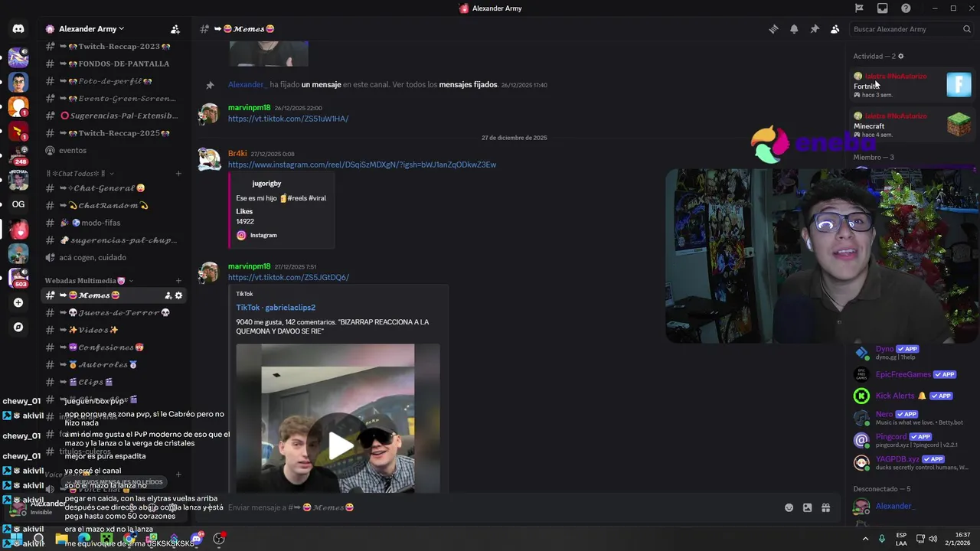
Task: Open the Twitch-Reccap-2023 channel
Action: [x=113, y=46]
